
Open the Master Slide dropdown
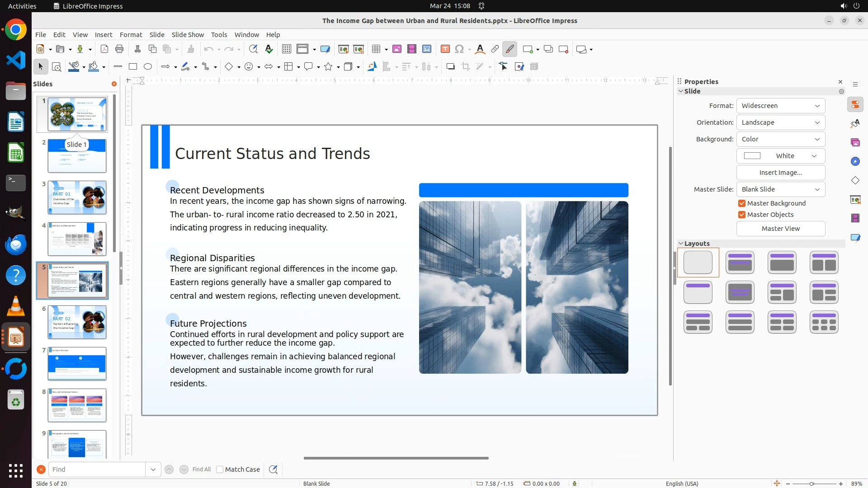780,189
